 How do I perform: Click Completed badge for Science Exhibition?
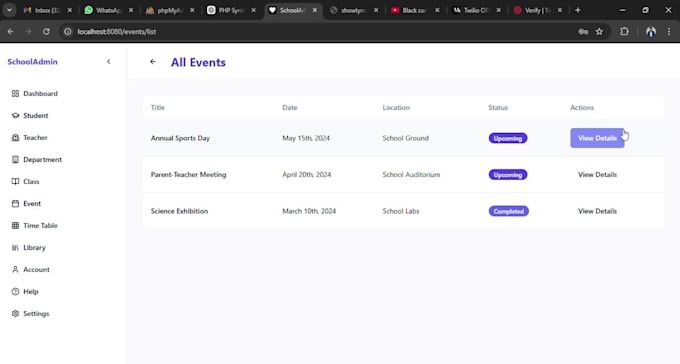pyautogui.click(x=509, y=211)
